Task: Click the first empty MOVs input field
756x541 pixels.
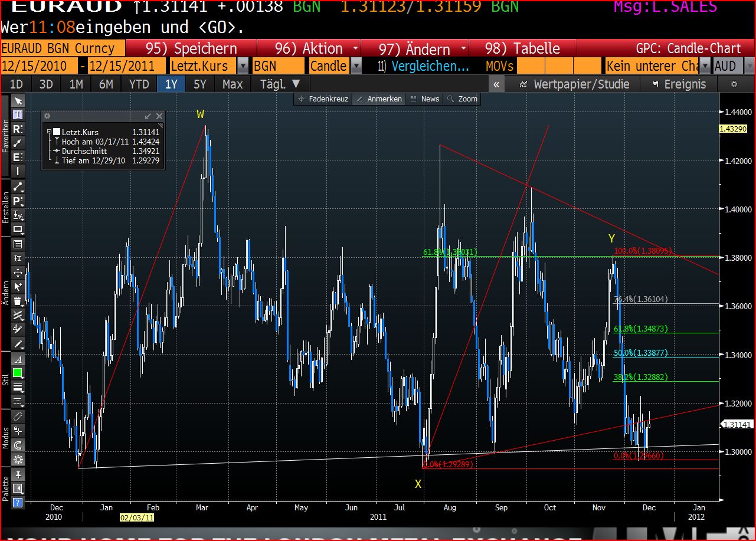Action: [531, 65]
